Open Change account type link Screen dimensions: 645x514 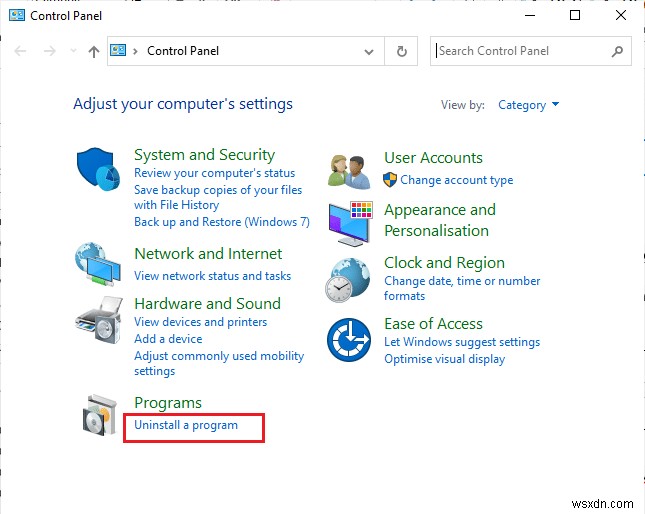point(456,180)
